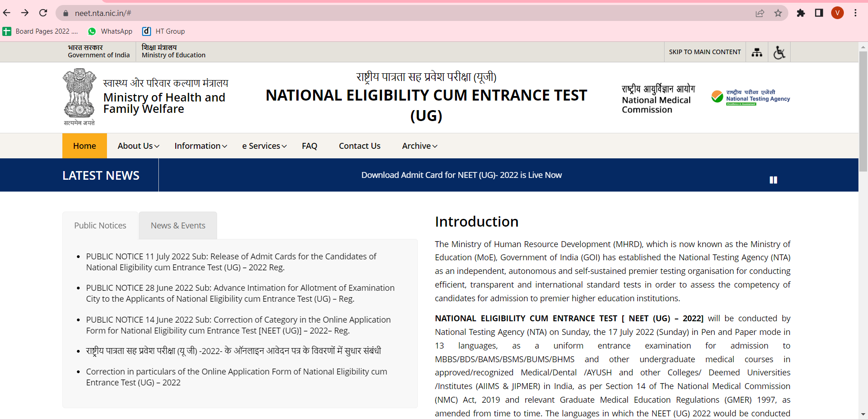Click the page vertical scrollbar thumb
868x420 pixels.
[x=863, y=111]
